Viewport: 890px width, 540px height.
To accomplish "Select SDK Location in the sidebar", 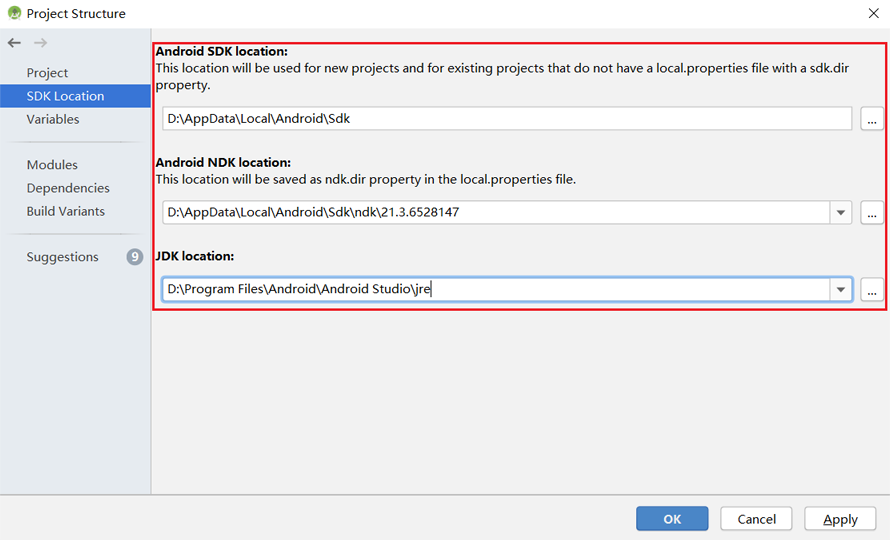I will tap(65, 96).
